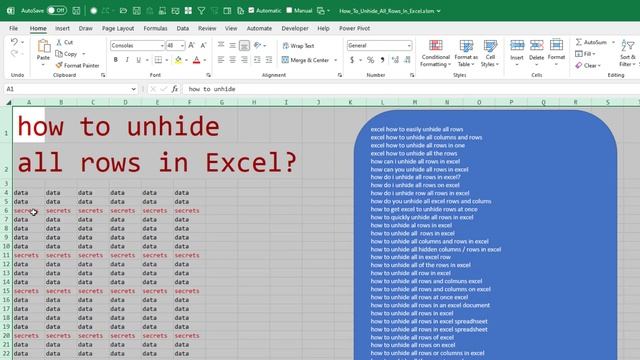
Task: Click the formula bar text field
Action: click(x=411, y=89)
